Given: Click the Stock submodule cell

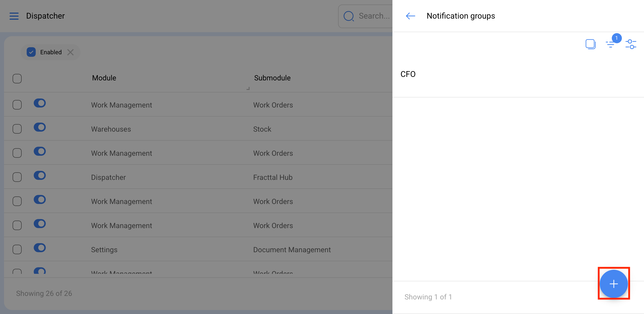Looking at the screenshot, I should tap(262, 129).
